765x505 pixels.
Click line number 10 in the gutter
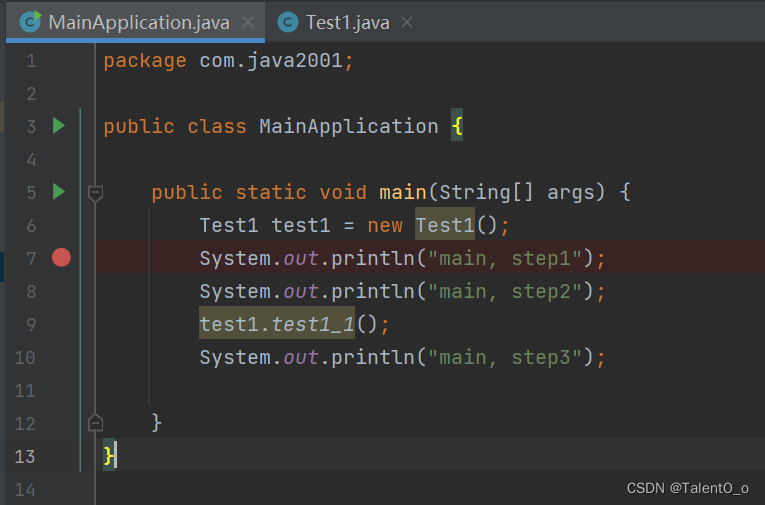[x=25, y=358]
